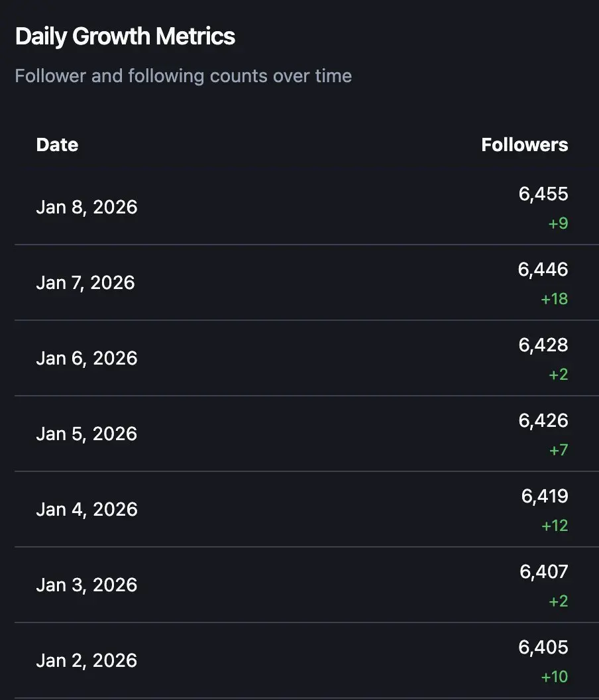599x700 pixels.
Task: Click the 6,407 follower count
Action: (x=544, y=571)
